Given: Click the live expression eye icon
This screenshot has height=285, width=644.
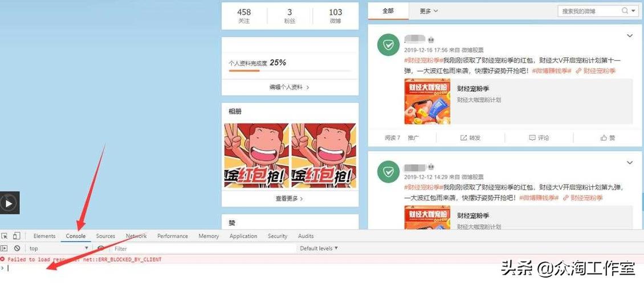Looking at the screenshot, I should point(101,249).
